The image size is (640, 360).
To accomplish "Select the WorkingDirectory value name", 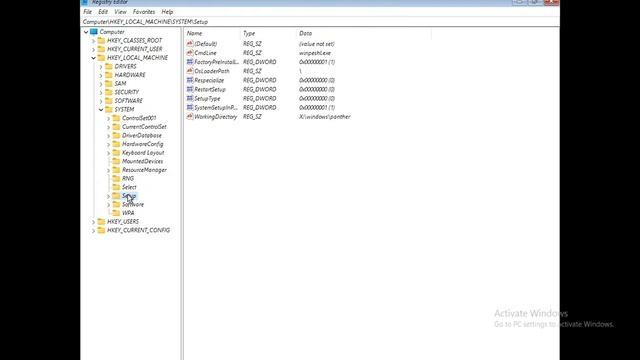I will pyautogui.click(x=216, y=117).
